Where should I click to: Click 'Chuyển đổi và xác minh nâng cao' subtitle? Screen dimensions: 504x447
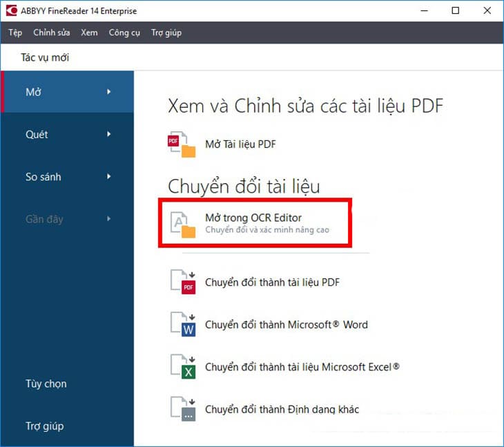pos(267,230)
